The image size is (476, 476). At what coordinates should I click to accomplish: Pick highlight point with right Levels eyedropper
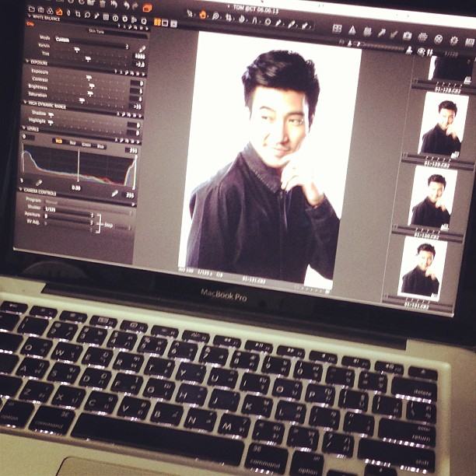pos(115,194)
